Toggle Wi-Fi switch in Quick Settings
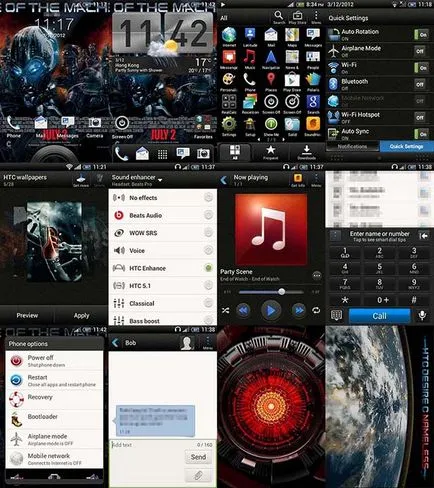The height and width of the screenshot is (488, 434). click(421, 68)
